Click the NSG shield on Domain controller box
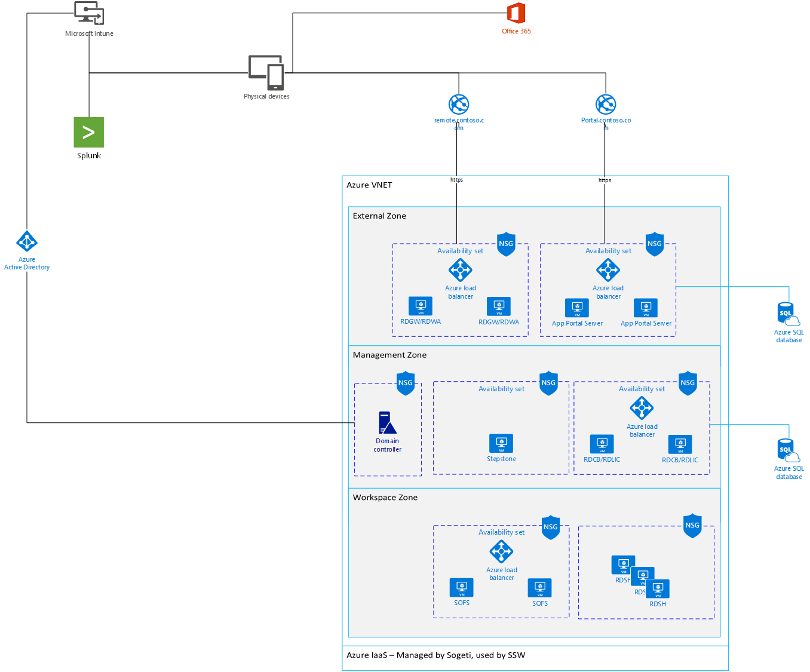Viewport: 810px width, 672px height. pos(406,383)
